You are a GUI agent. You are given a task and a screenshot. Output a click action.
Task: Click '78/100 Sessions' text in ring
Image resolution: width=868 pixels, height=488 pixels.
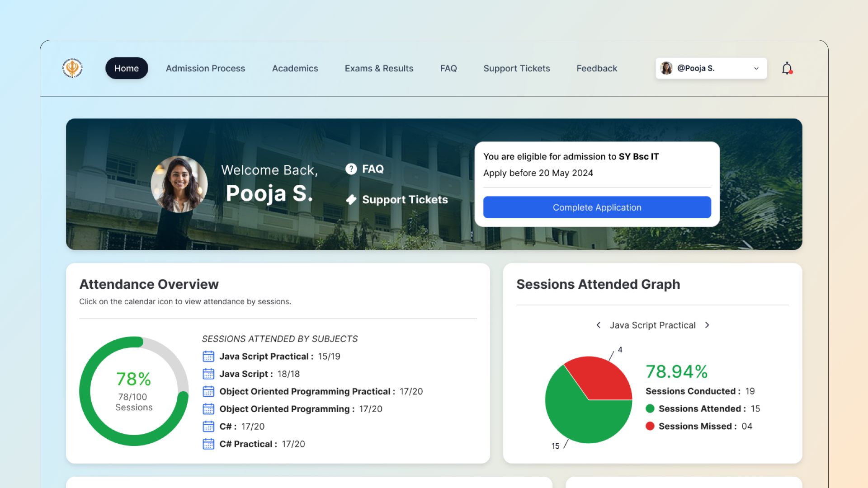[133, 402]
